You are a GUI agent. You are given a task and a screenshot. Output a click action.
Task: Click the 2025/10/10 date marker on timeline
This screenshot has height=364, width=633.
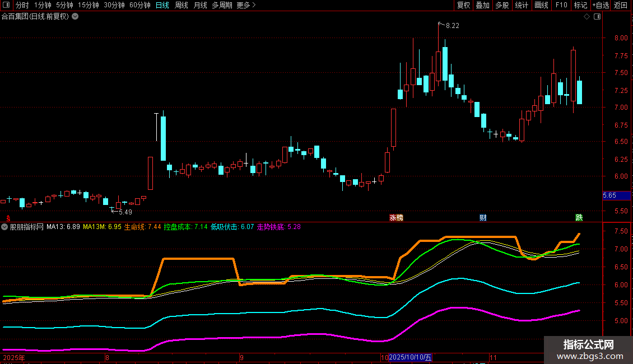[x=411, y=357]
